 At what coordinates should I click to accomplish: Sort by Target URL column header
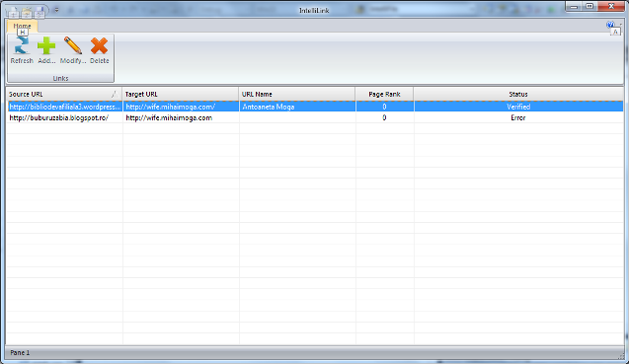180,95
